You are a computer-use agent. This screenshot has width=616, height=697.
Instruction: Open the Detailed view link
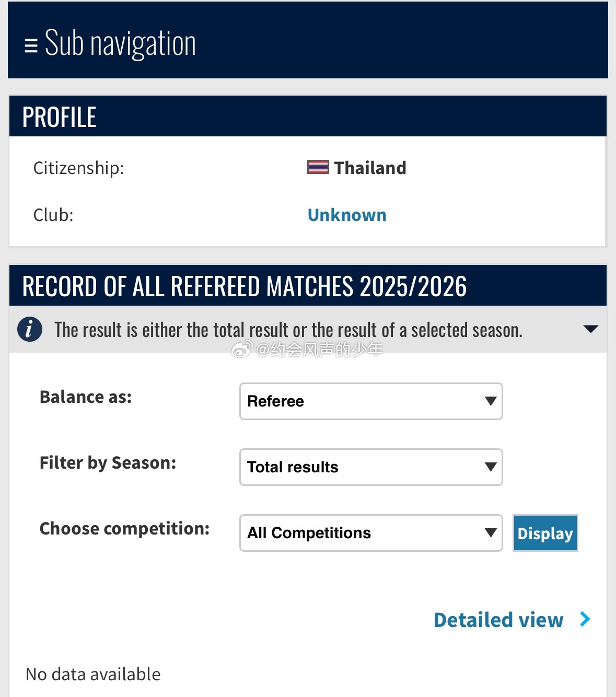point(498,620)
